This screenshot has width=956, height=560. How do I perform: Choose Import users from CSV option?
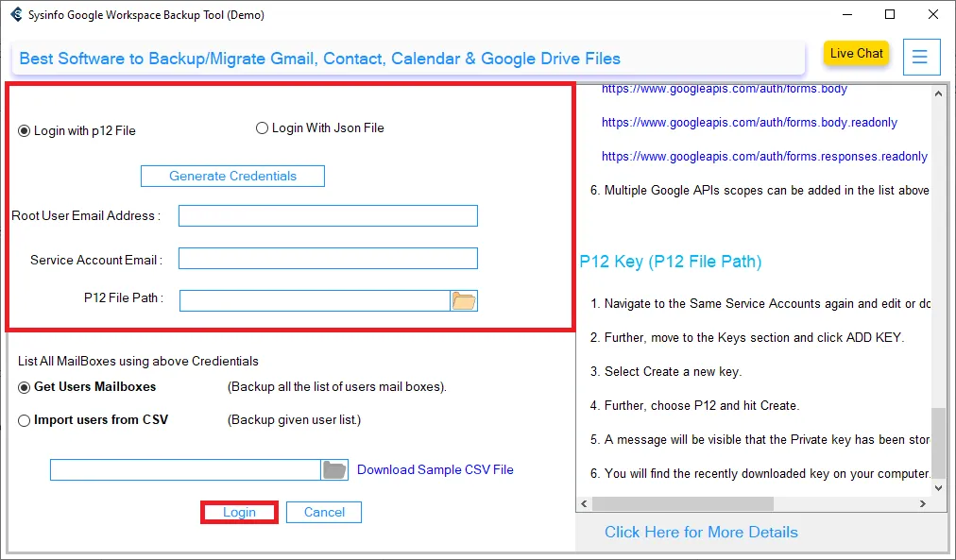pos(25,420)
